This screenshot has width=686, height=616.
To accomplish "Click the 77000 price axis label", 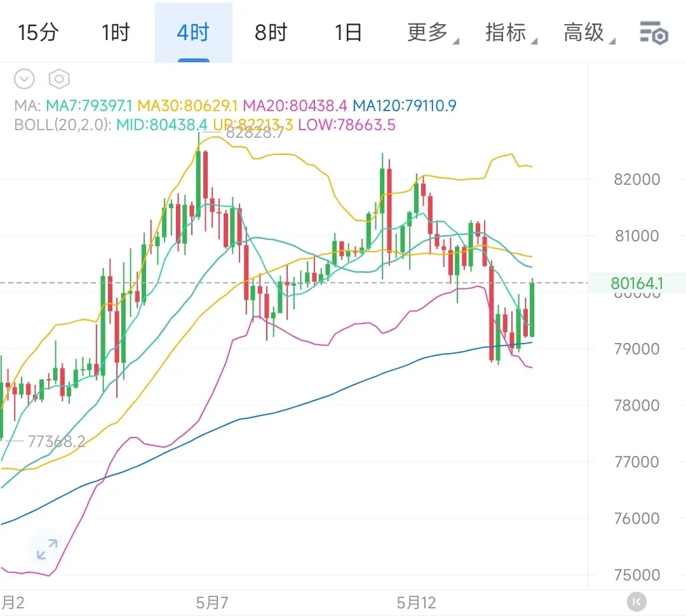I will (637, 462).
